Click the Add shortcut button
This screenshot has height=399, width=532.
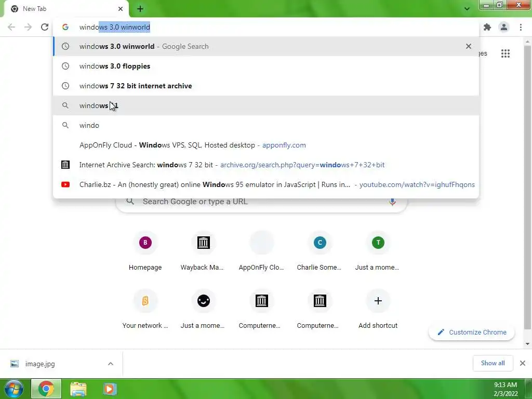[x=378, y=310]
